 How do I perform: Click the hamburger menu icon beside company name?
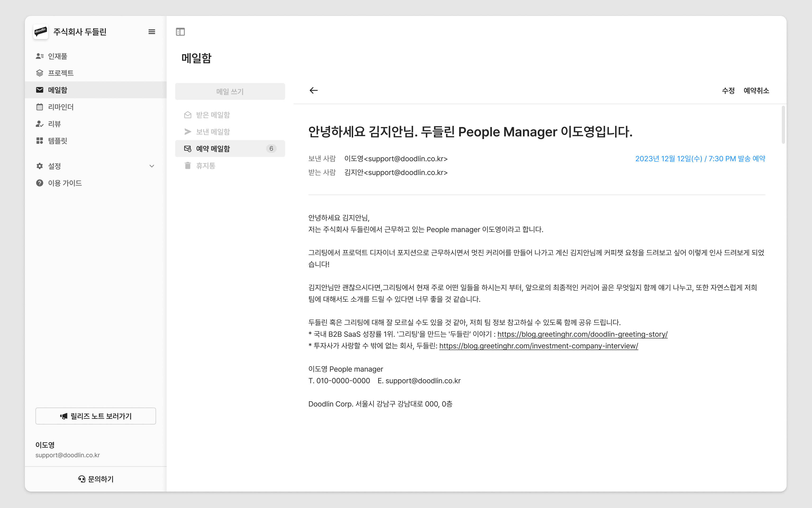(x=152, y=32)
